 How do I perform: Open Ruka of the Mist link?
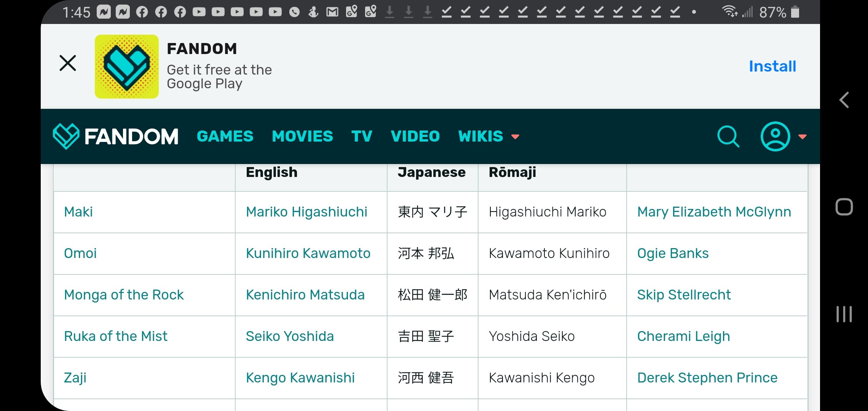[116, 336]
